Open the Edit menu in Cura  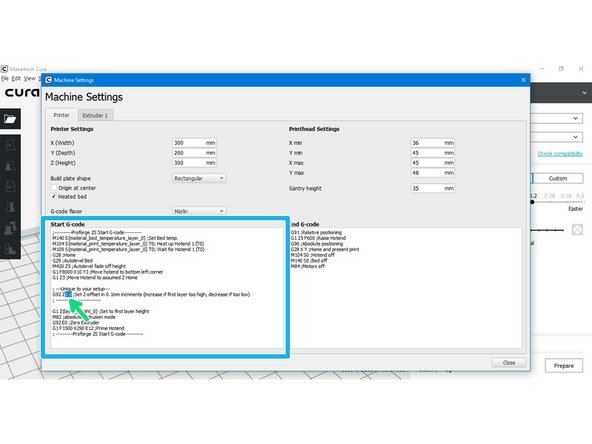(x=16, y=79)
